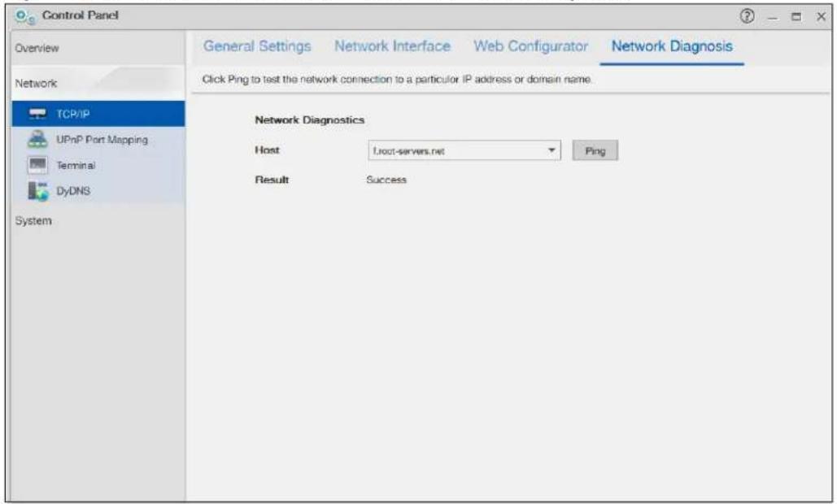Click the Control Panel gear icon

(x=24, y=16)
